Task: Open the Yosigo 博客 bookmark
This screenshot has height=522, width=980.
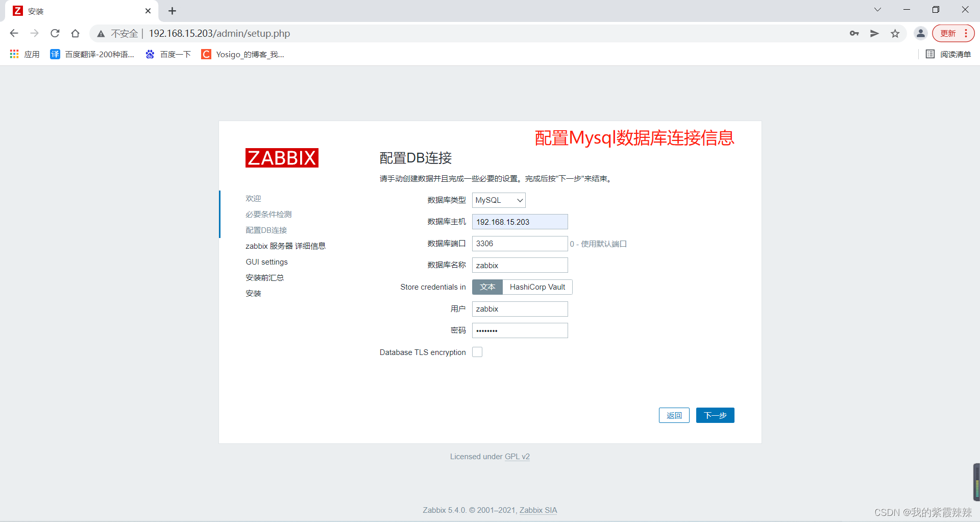Action: 243,54
